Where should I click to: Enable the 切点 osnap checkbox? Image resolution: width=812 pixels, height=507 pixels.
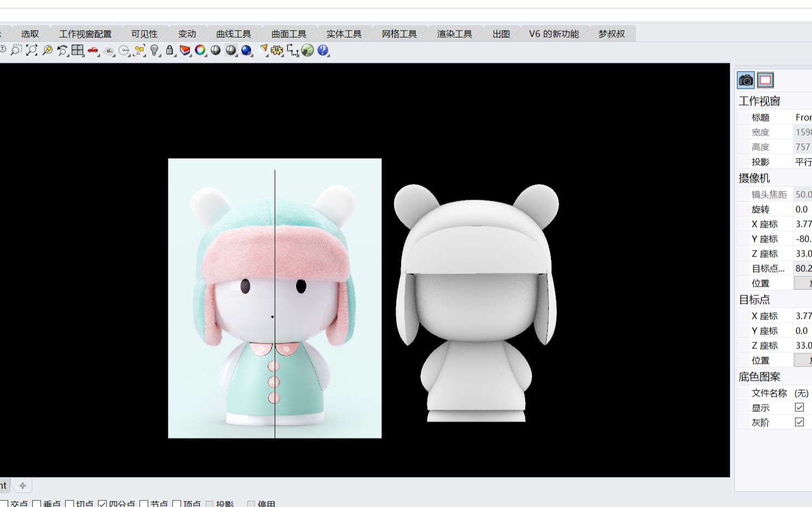[x=69, y=504]
